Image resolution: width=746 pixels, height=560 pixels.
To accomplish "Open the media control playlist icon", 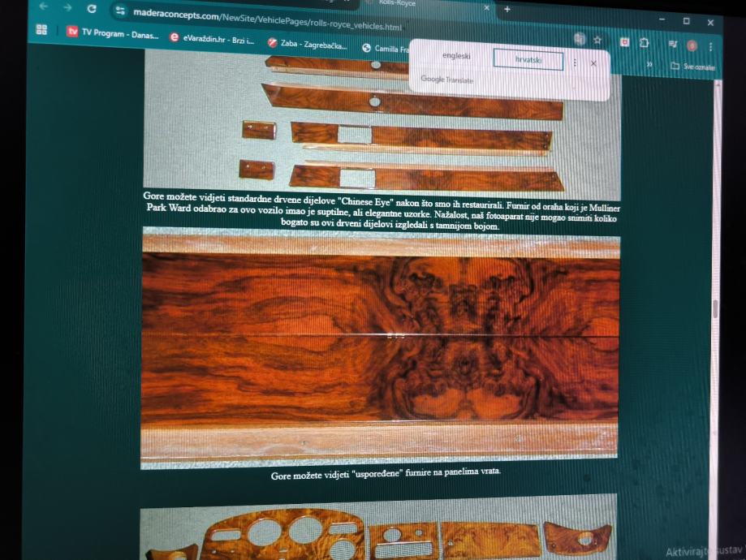I will (673, 45).
